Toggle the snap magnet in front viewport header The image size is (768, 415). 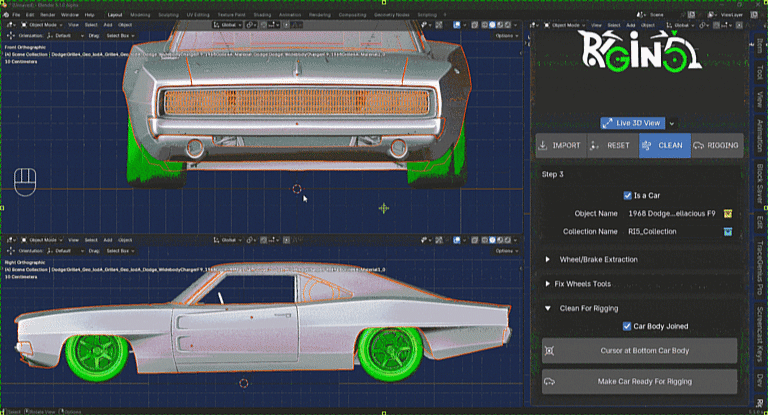coord(263,24)
